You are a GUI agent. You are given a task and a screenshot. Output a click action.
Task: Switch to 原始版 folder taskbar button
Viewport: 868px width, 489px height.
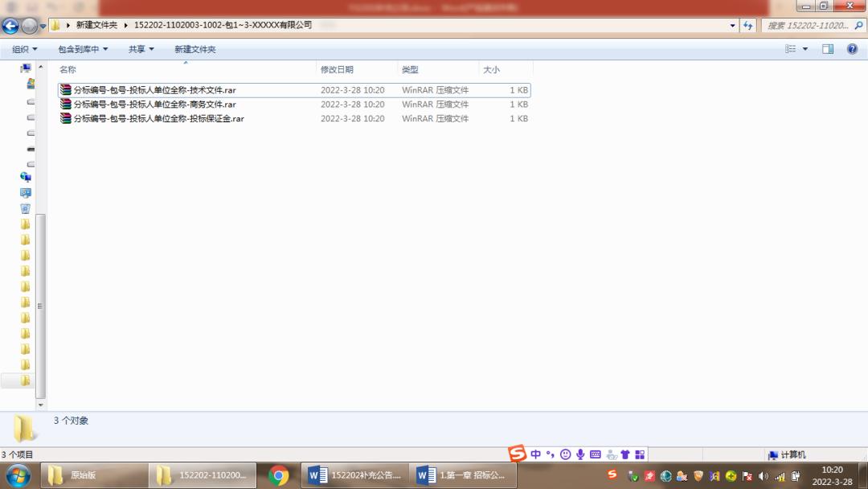point(94,475)
